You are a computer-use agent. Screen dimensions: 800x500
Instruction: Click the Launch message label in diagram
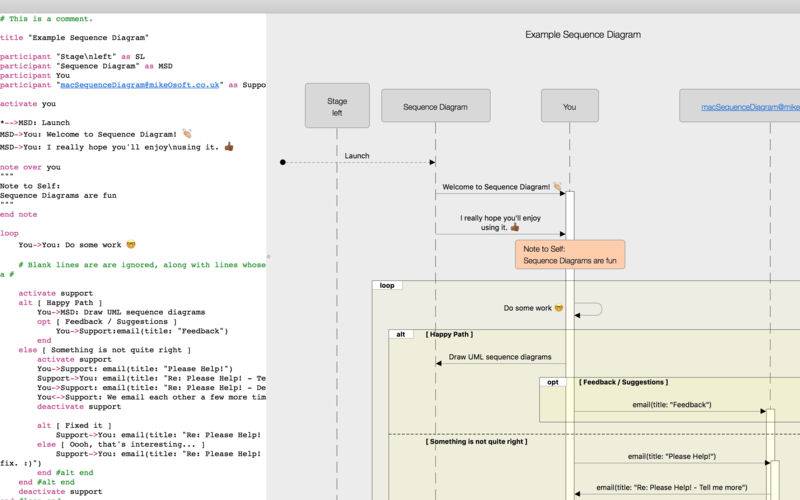(357, 156)
